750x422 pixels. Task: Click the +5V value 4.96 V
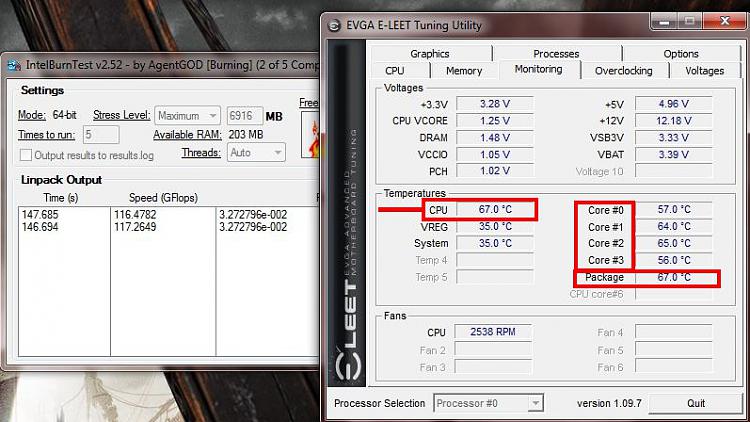point(673,104)
